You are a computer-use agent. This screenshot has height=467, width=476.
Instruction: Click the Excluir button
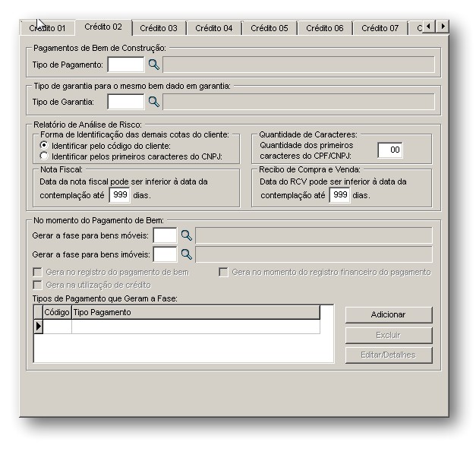coord(389,335)
